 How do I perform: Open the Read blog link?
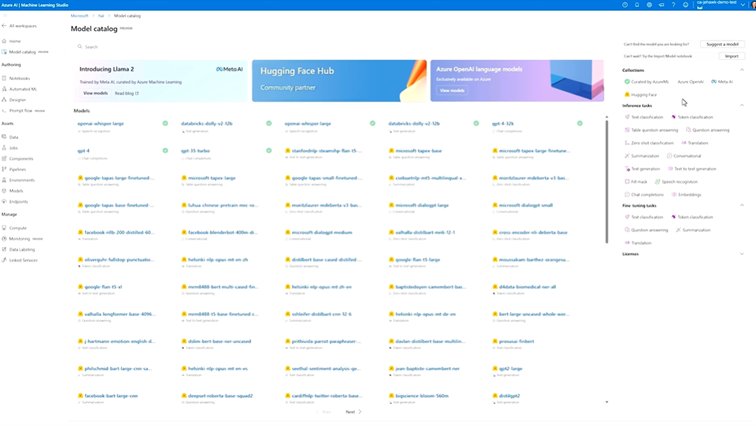tap(127, 93)
